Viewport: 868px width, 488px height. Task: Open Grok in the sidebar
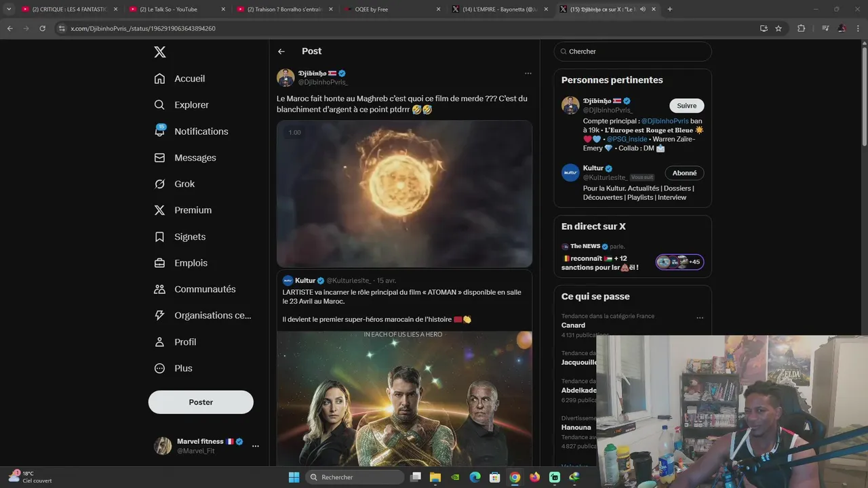[x=174, y=184]
